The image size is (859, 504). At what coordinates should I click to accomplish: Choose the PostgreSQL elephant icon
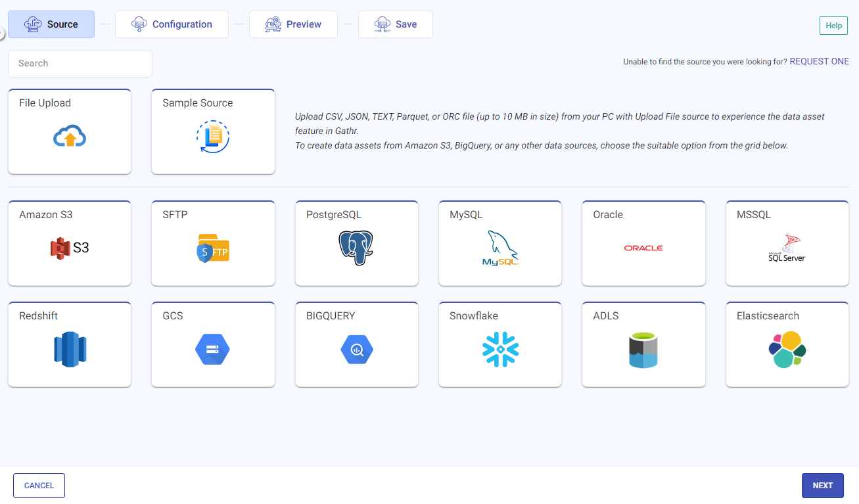point(356,248)
